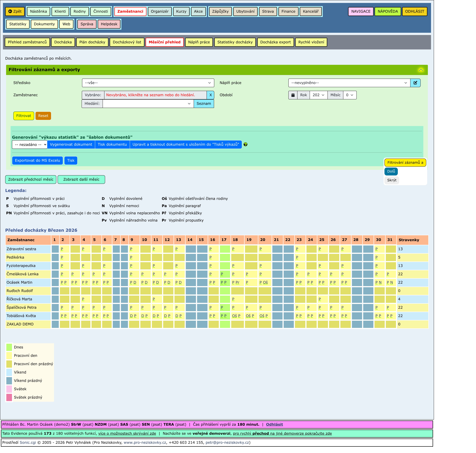The width and height of the screenshot is (476, 453).
Task: Open the document template nezadáno dropdown
Action: pyautogui.click(x=29, y=145)
